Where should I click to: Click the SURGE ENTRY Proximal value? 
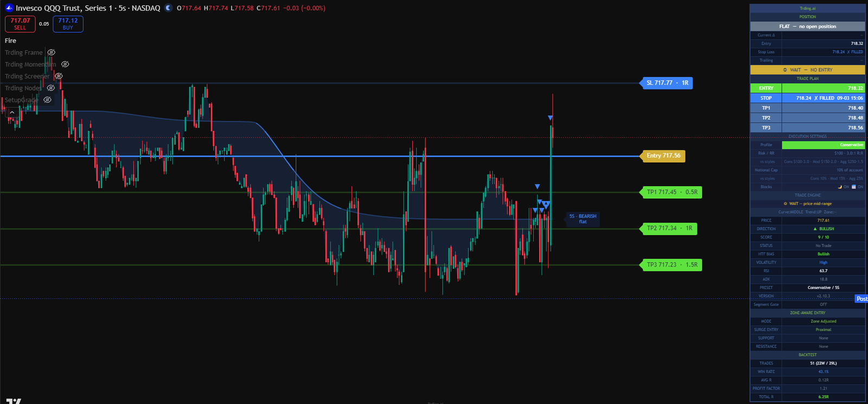[823, 330]
